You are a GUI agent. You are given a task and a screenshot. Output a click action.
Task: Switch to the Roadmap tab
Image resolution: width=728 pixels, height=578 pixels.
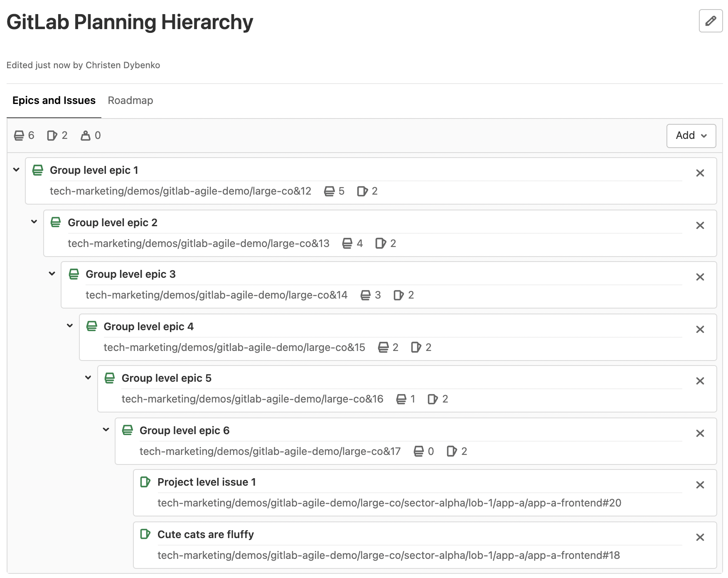[130, 101]
